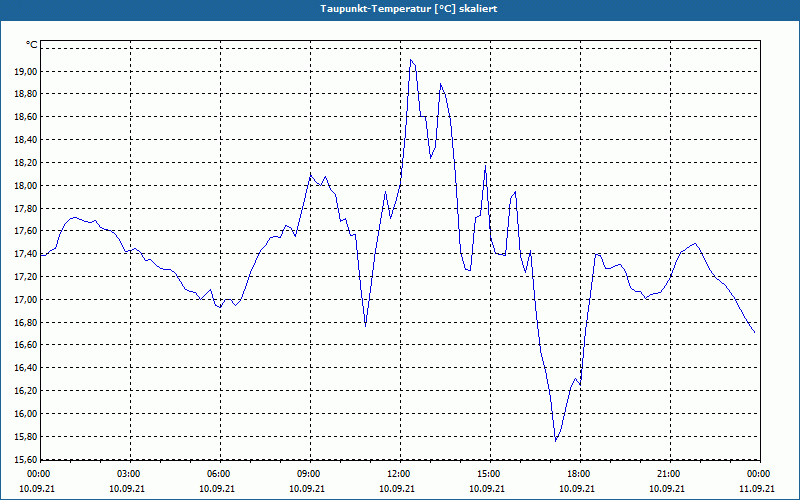This screenshot has width=800, height=500.
Task: Click the chart title 'Taupunkt-Temperatur [°C] skaliert'
Action: (409, 9)
